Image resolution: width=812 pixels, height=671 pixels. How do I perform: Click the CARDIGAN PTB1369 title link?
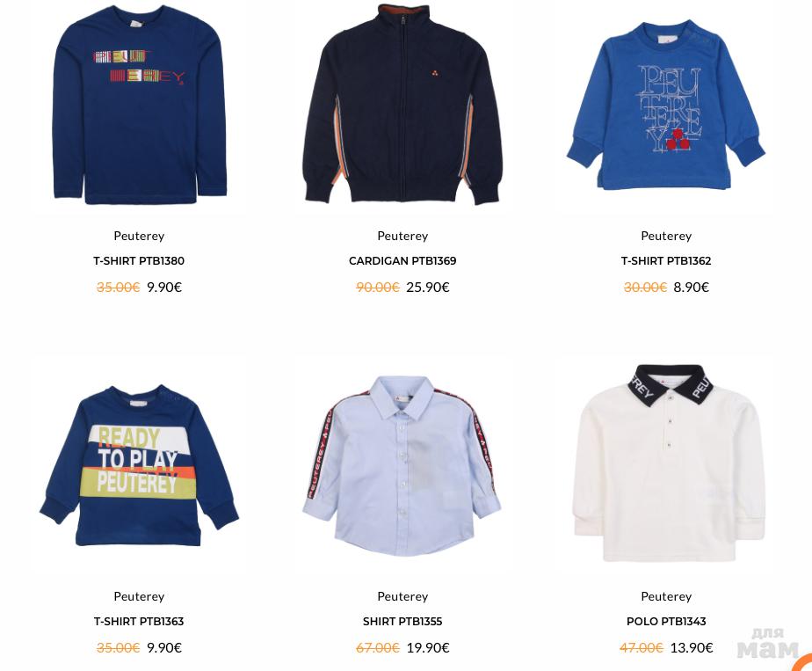pyautogui.click(x=402, y=260)
